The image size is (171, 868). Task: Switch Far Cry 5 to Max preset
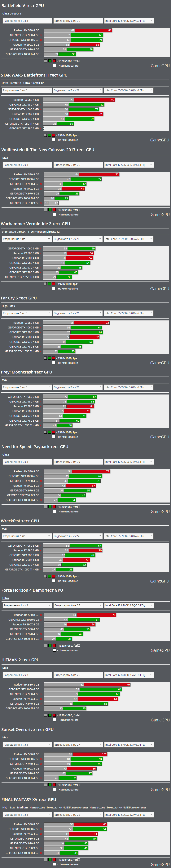(x=12, y=306)
